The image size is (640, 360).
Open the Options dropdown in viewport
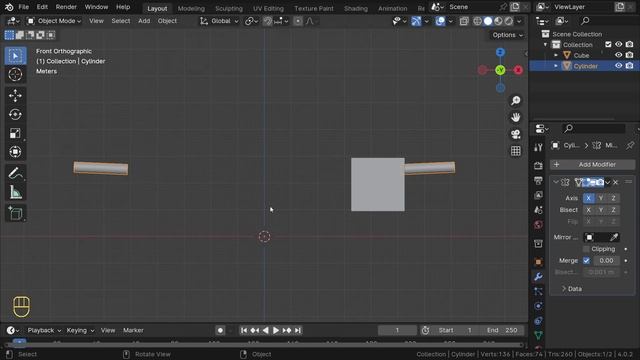pyautogui.click(x=507, y=35)
